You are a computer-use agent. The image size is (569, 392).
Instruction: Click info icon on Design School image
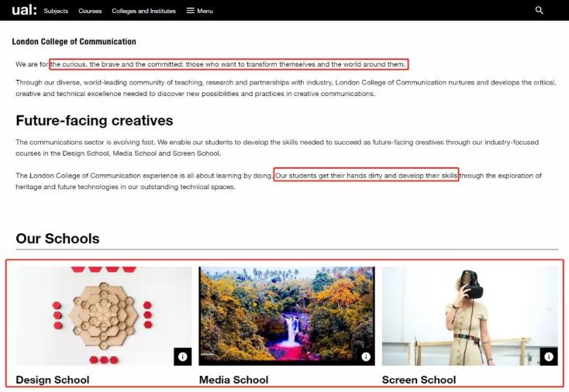pyautogui.click(x=182, y=356)
